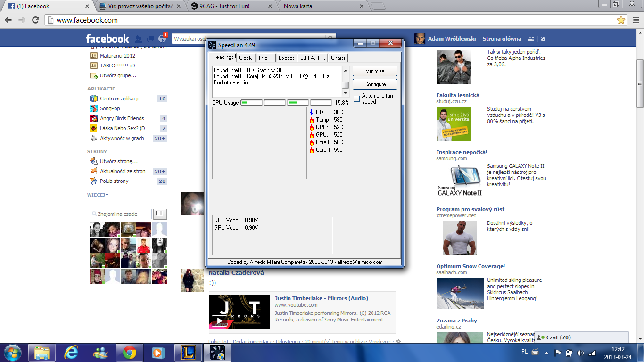Click the Aktywność w grach gamepad icon
The width and height of the screenshot is (644, 362).
[x=93, y=138]
